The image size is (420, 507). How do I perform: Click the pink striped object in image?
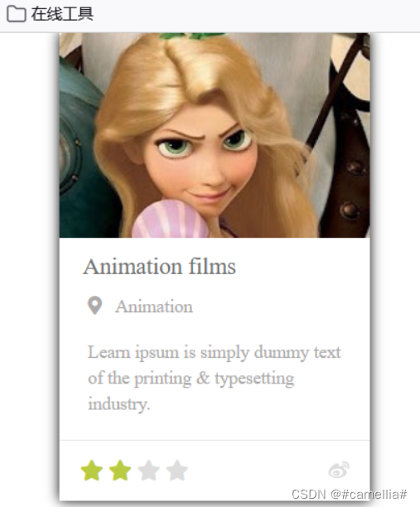171,219
